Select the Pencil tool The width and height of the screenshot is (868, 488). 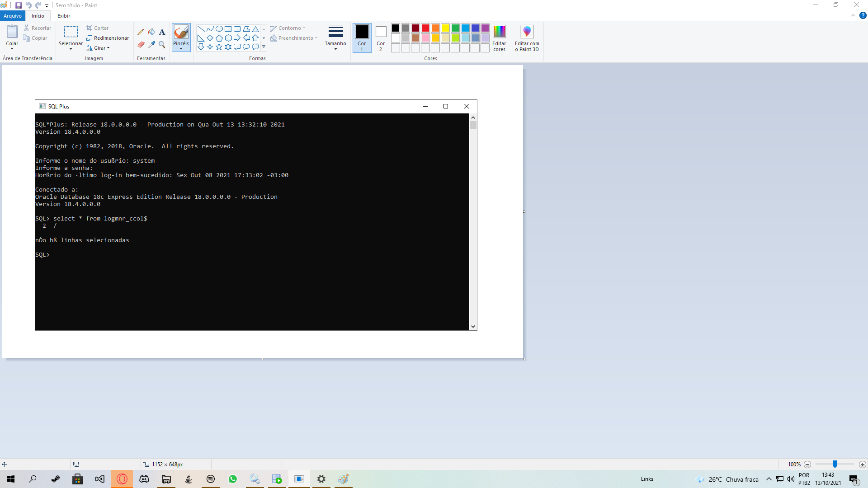[x=141, y=32]
